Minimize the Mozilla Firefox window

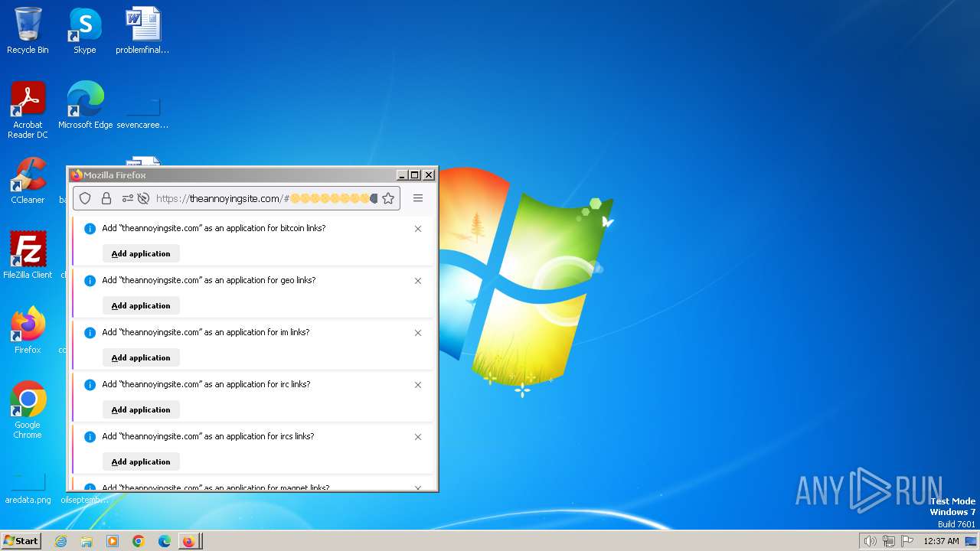click(402, 175)
